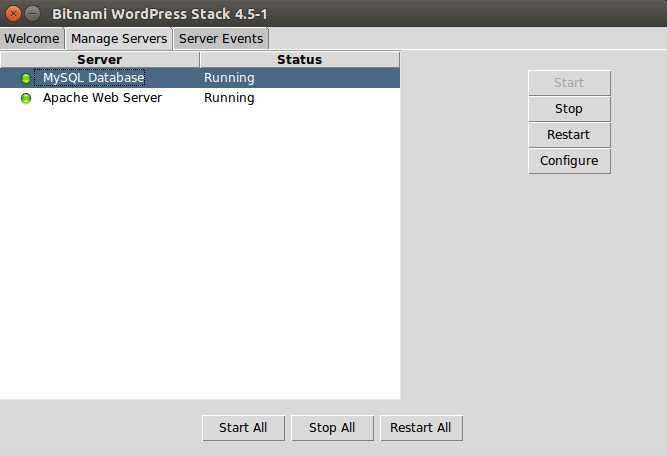Screen dimensions: 667x455
Task: Stop the selected server
Action: pyautogui.click(x=569, y=109)
